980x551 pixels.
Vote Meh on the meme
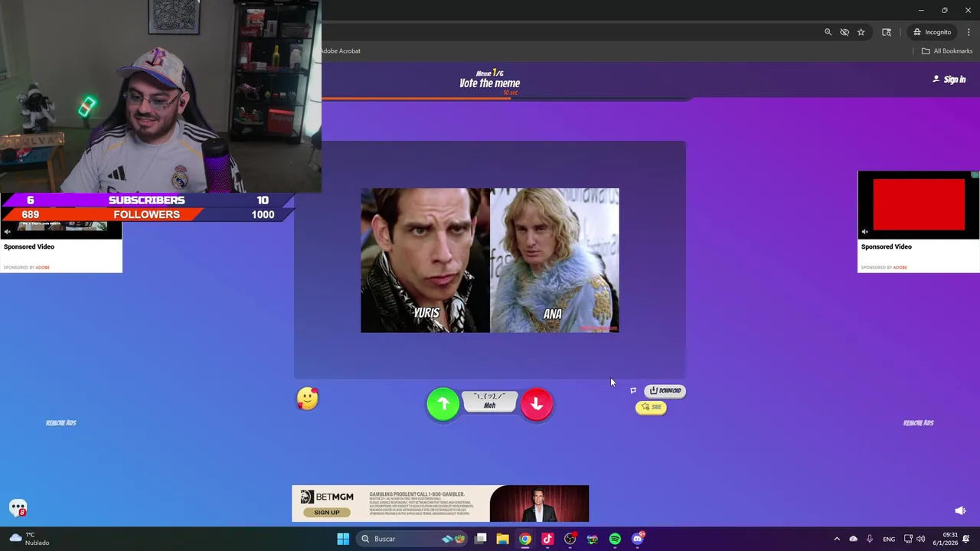pos(490,401)
